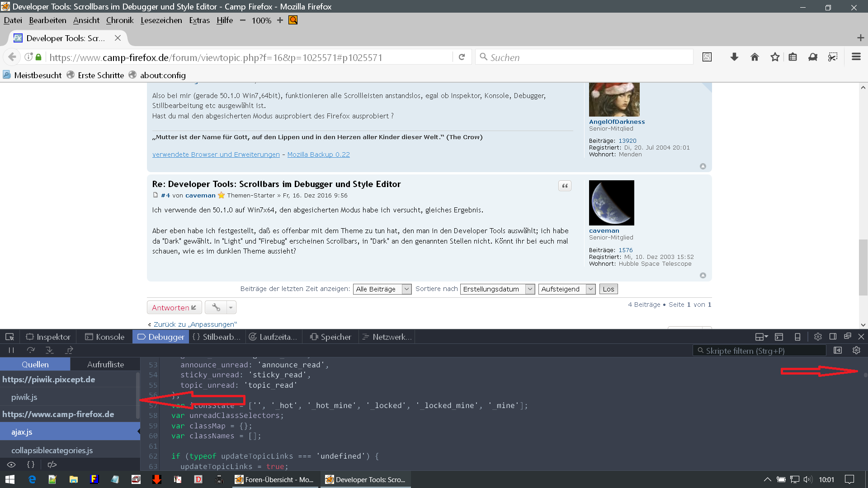Toggle the debugger side panes button
The image size is (868, 488).
(x=838, y=351)
